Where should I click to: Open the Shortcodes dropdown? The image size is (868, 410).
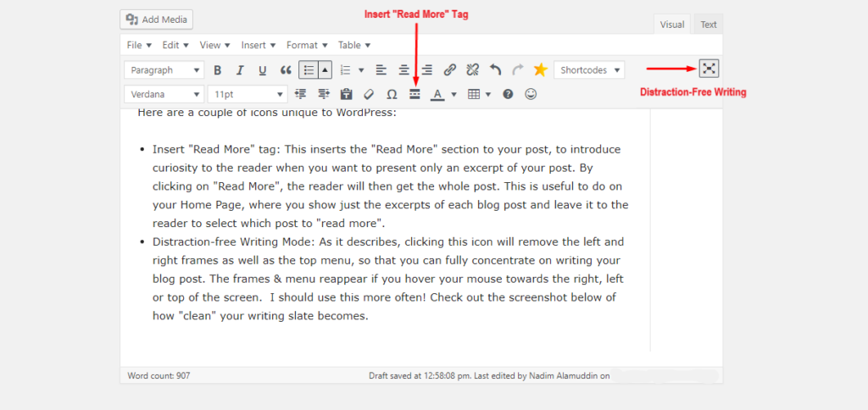click(x=589, y=70)
